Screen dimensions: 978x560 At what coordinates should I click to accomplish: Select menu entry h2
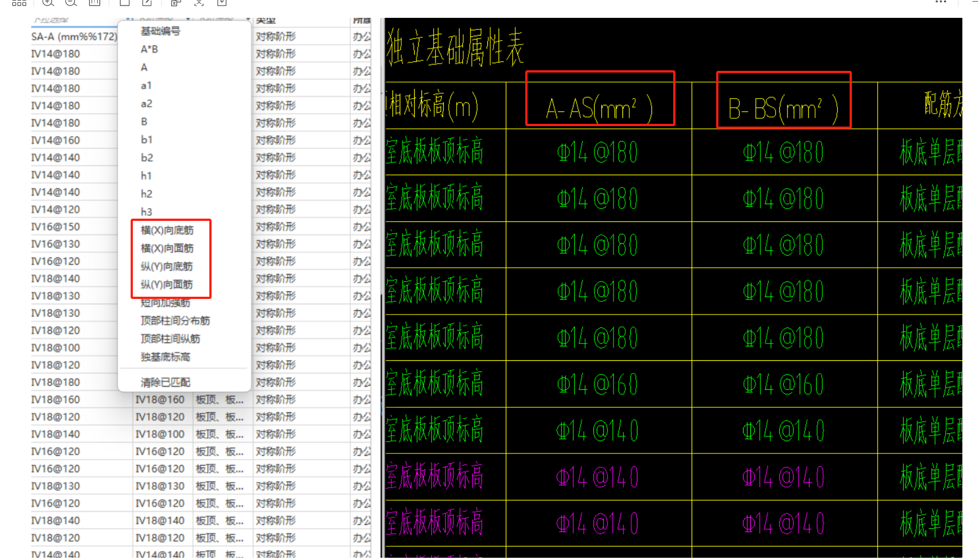pos(146,194)
